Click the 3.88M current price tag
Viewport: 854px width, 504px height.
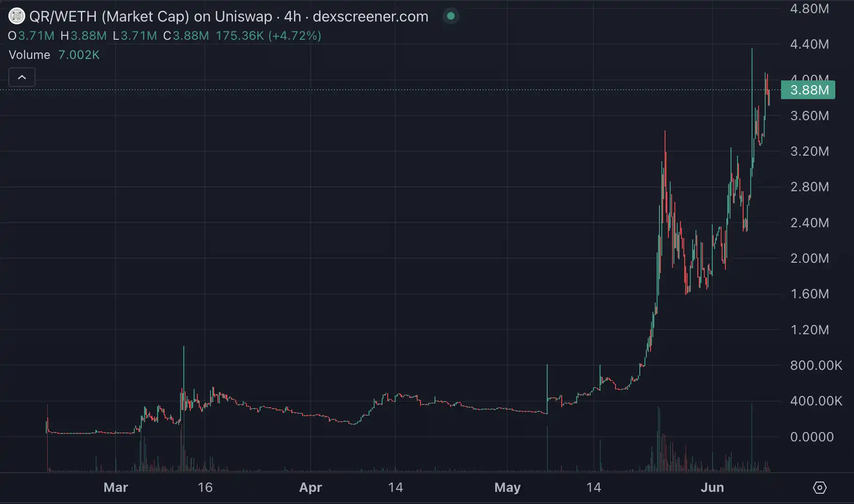pos(809,90)
